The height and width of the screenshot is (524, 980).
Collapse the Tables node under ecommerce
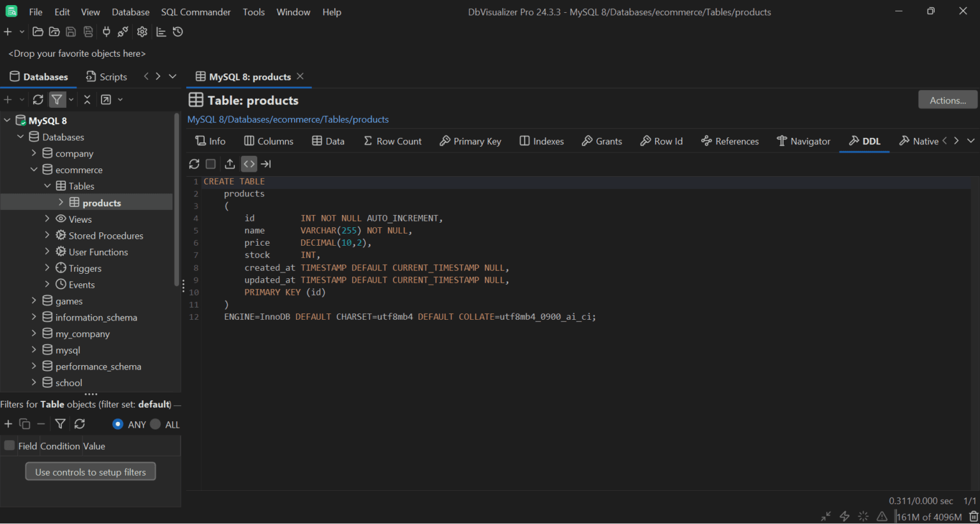[x=47, y=186]
